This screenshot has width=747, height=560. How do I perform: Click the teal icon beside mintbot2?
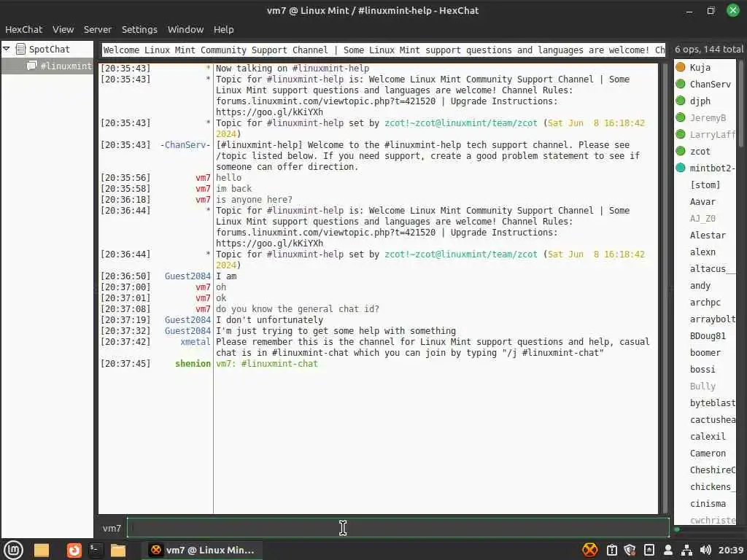pos(681,168)
